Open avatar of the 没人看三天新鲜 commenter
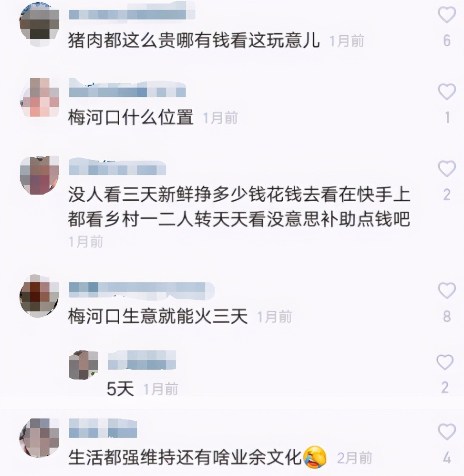464x476 pixels. pos(39,175)
